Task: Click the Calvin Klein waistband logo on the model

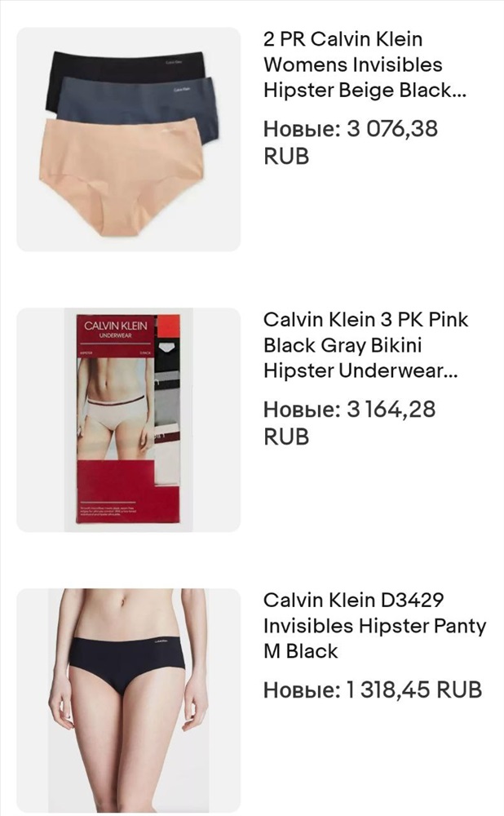Action: coord(161,641)
